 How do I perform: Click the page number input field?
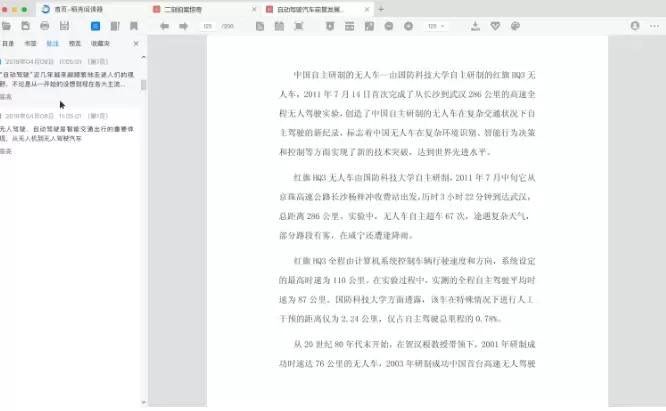pyautogui.click(x=208, y=26)
